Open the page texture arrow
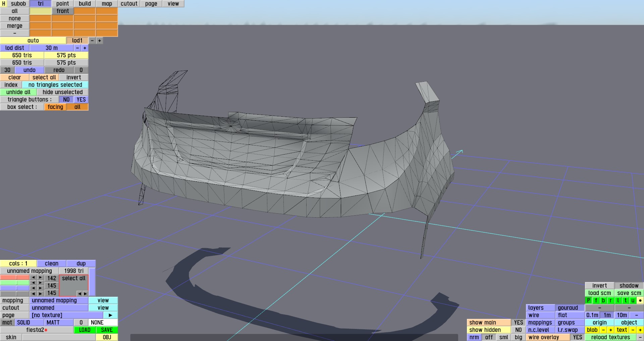644x341 pixels. 110,315
